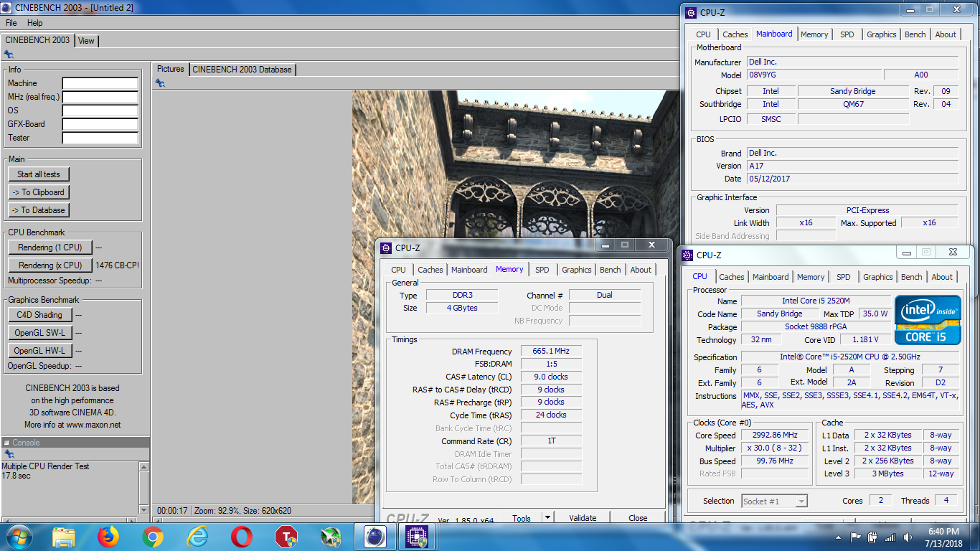Open Caches tab in the CPU-Z Memory window
This screenshot has height=551, width=980.
pos(430,270)
